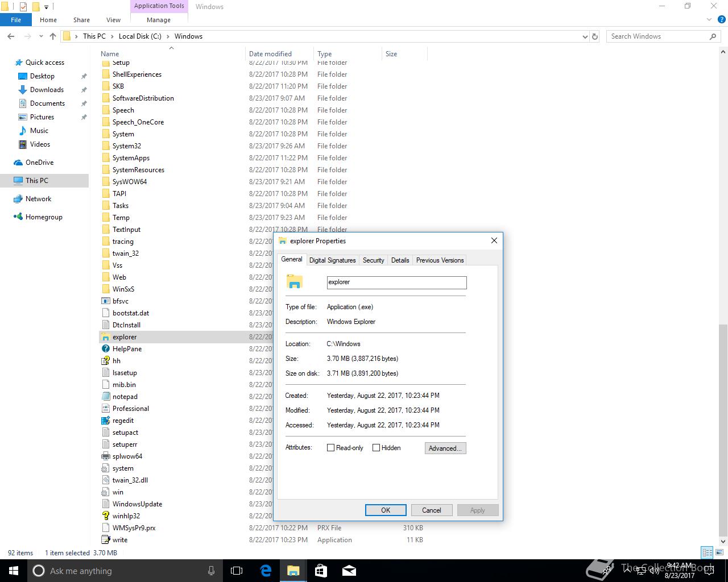This screenshot has width=728, height=582.
Task: Switch to the Digital Signatures tab
Action: click(332, 260)
